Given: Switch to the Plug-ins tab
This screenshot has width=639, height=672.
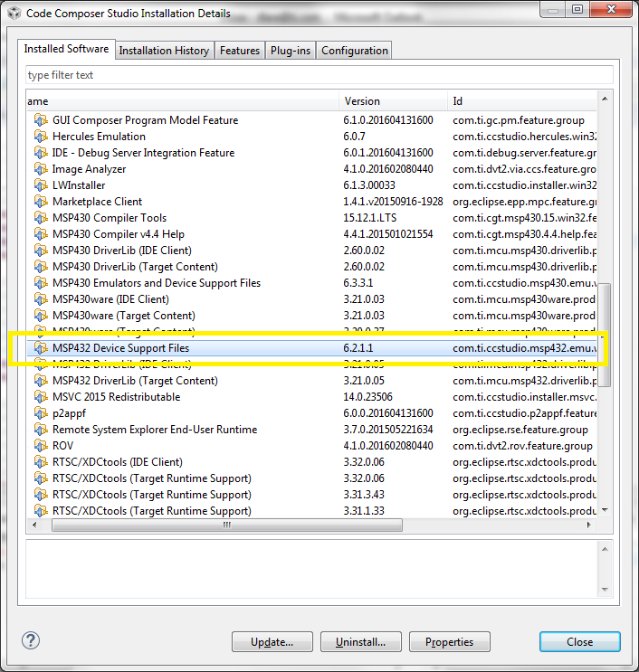Looking at the screenshot, I should (291, 51).
